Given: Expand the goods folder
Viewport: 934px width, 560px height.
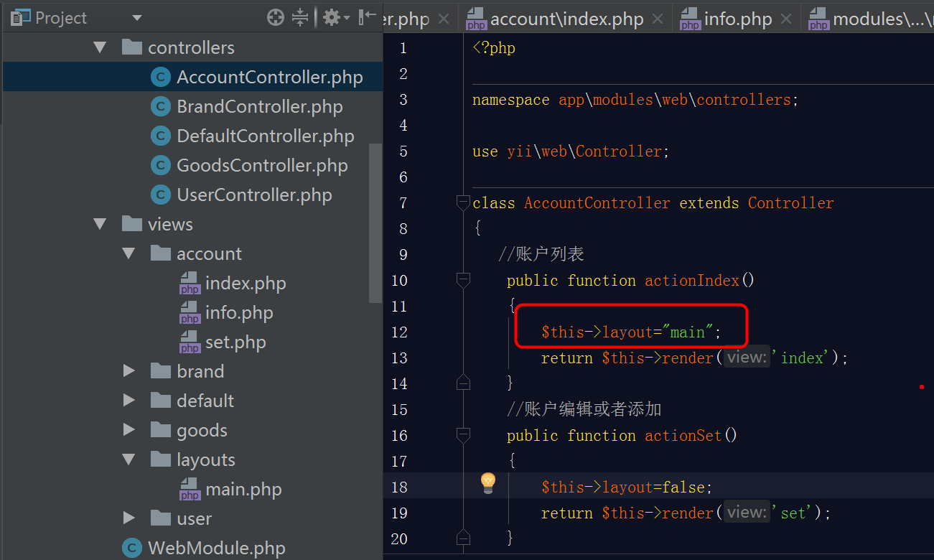Looking at the screenshot, I should 129,431.
